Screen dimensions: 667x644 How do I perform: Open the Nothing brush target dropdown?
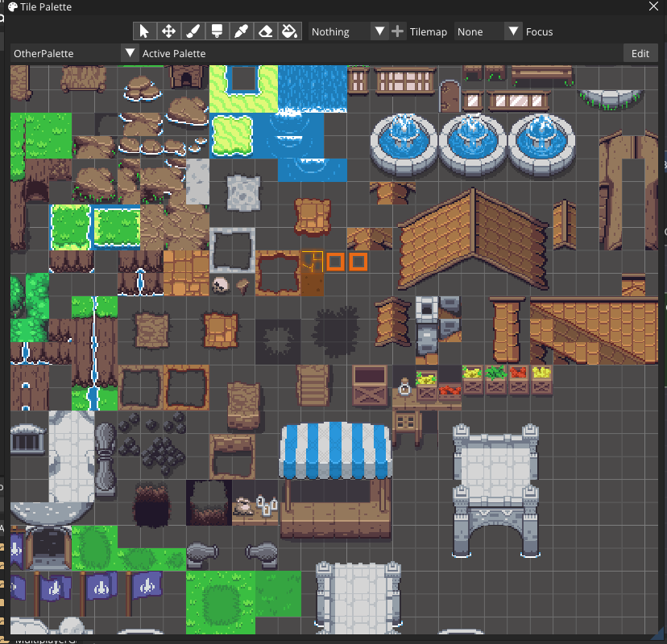pyautogui.click(x=348, y=31)
